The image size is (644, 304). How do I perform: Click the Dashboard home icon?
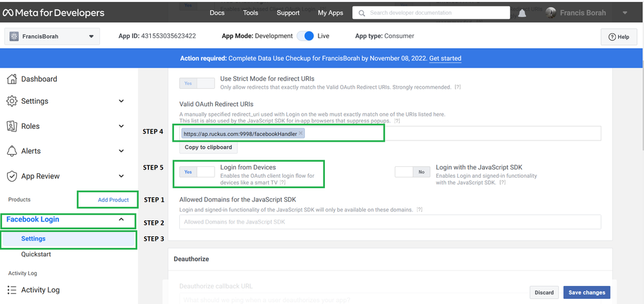coord(12,79)
